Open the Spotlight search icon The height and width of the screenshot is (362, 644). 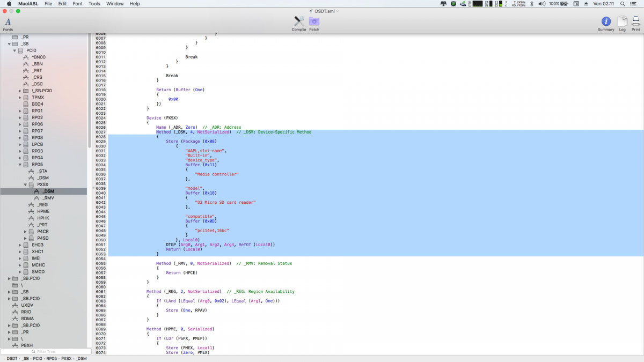[623, 4]
